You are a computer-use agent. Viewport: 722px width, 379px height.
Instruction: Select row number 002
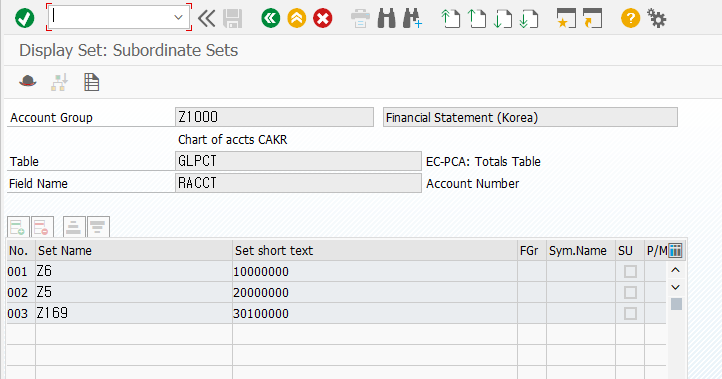[21, 292]
